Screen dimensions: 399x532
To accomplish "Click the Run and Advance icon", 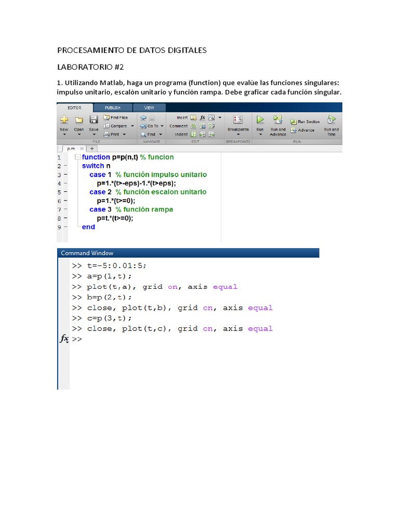I will (278, 119).
